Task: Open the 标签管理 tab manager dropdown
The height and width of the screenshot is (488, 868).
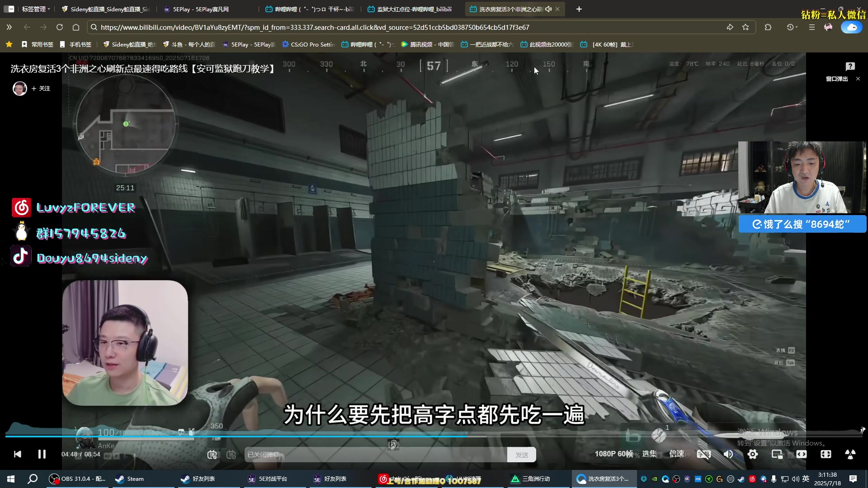Action: coord(35,9)
